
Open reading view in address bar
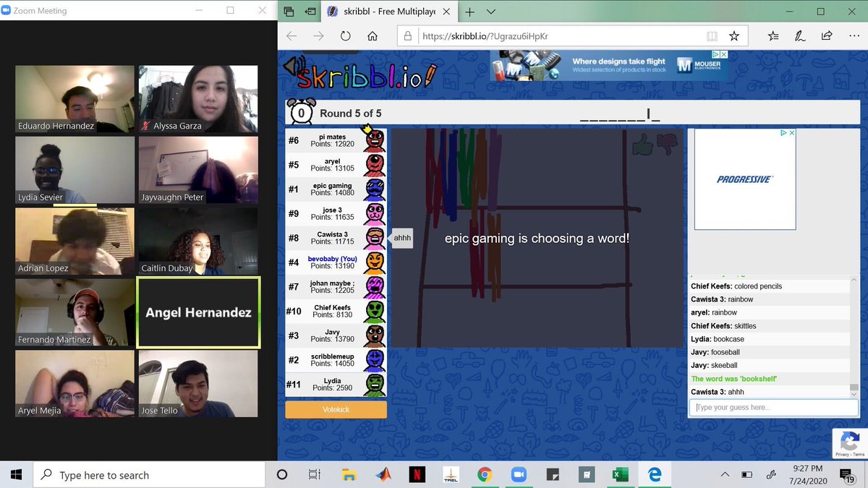pyautogui.click(x=712, y=35)
